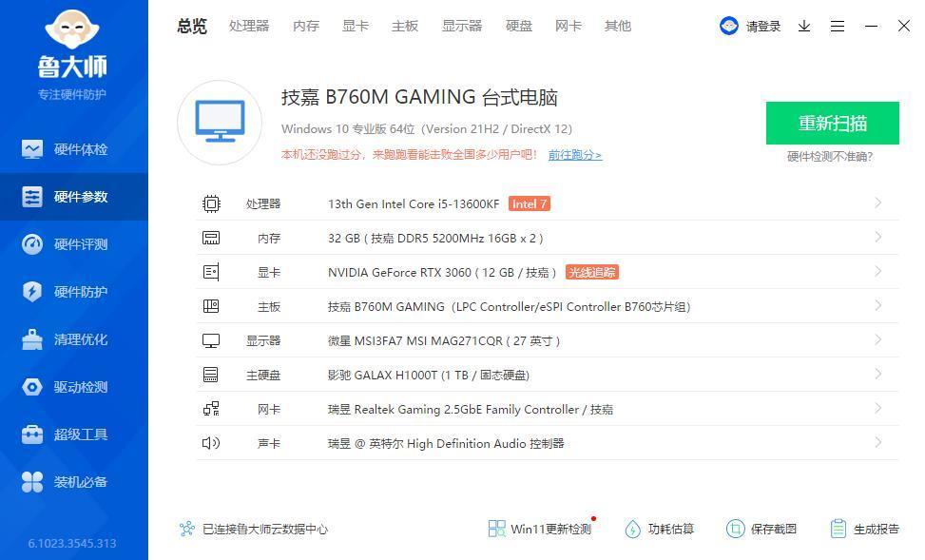The height and width of the screenshot is (560, 925).
Task: Open Win11更新检测 tool
Action: [x=540, y=529]
